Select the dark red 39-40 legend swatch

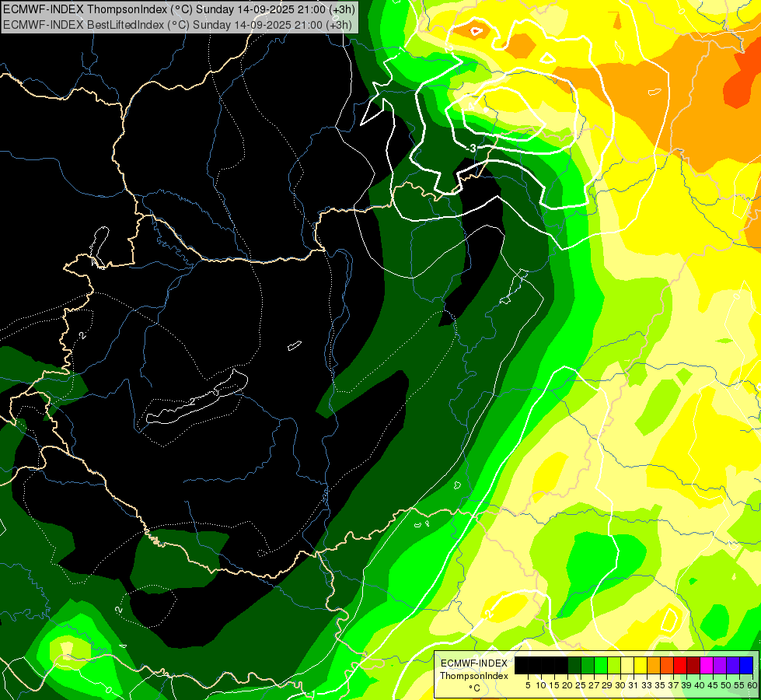693,665
